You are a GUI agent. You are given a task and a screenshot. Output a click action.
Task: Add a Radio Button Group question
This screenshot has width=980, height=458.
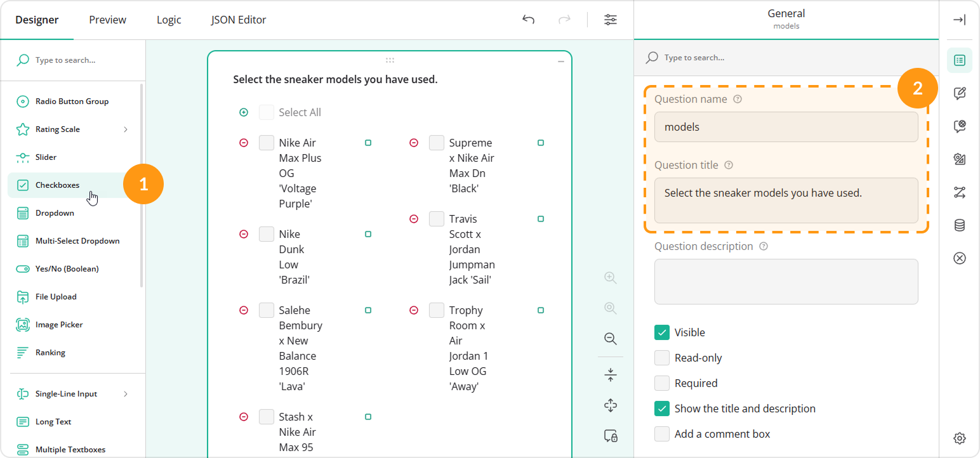click(72, 101)
